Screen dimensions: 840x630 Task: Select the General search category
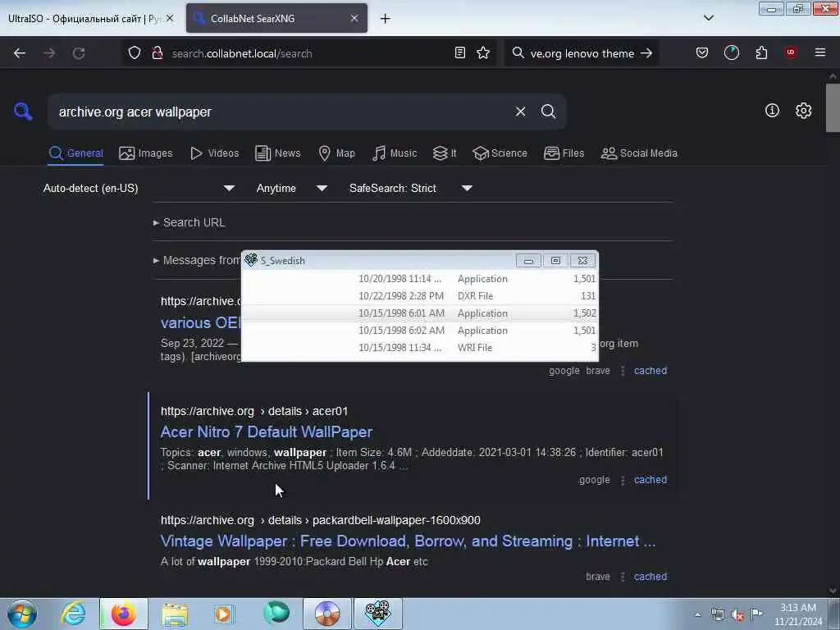tap(75, 153)
